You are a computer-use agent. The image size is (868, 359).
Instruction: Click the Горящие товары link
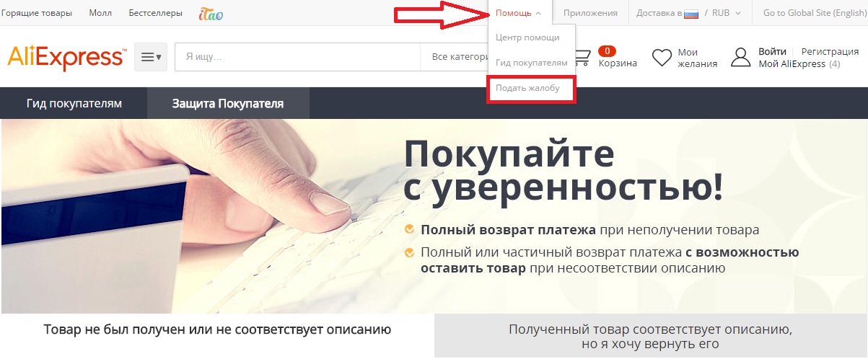pos(37,13)
